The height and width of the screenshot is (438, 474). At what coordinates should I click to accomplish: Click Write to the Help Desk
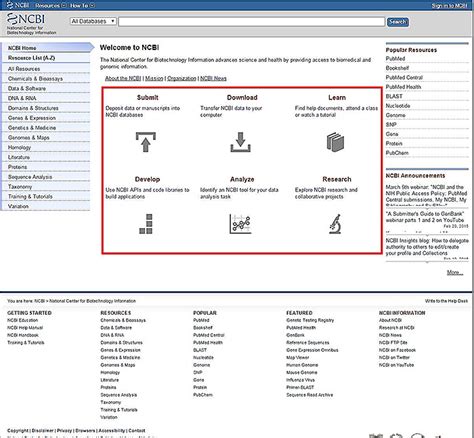pos(446,301)
